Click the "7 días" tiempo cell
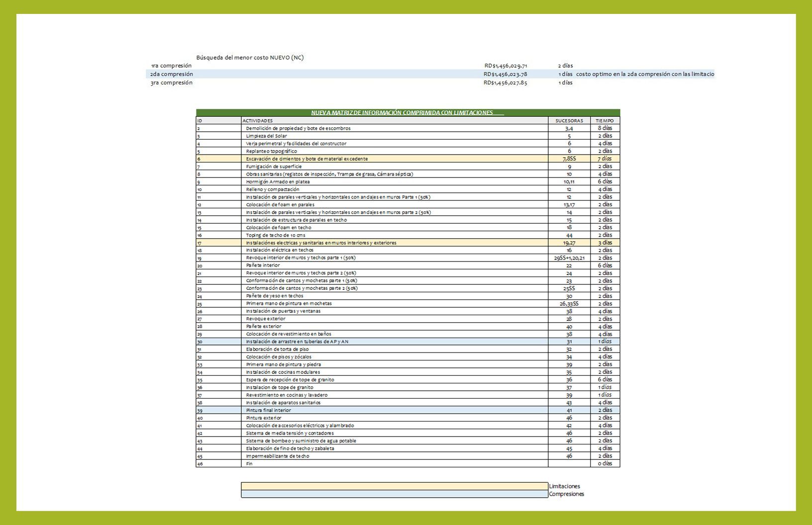 tap(605, 159)
